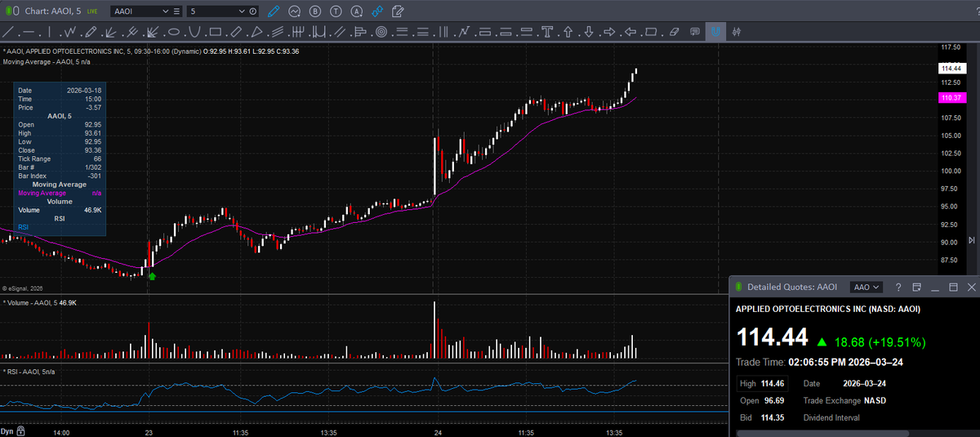
Task: Click the circled A icon
Action: [x=357, y=11]
